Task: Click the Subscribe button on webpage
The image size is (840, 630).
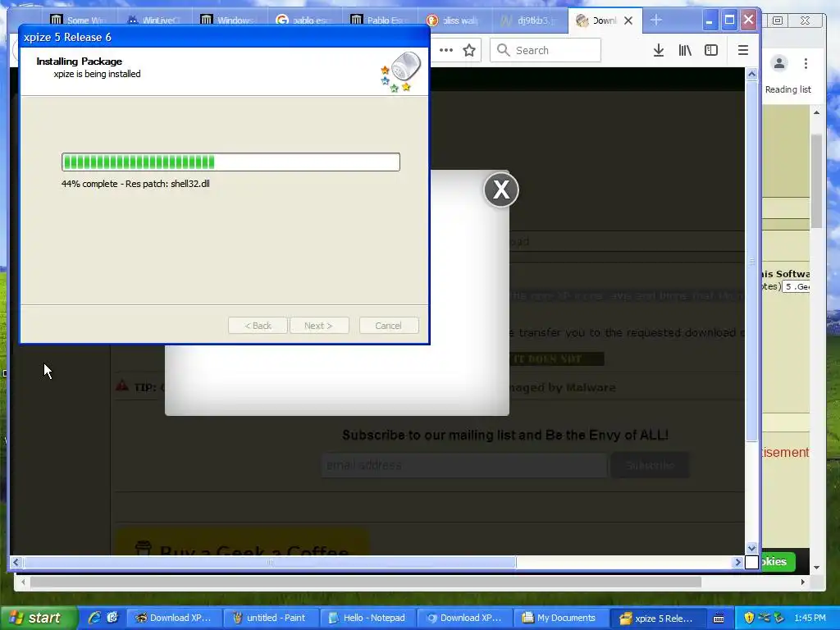Action: [x=650, y=465]
